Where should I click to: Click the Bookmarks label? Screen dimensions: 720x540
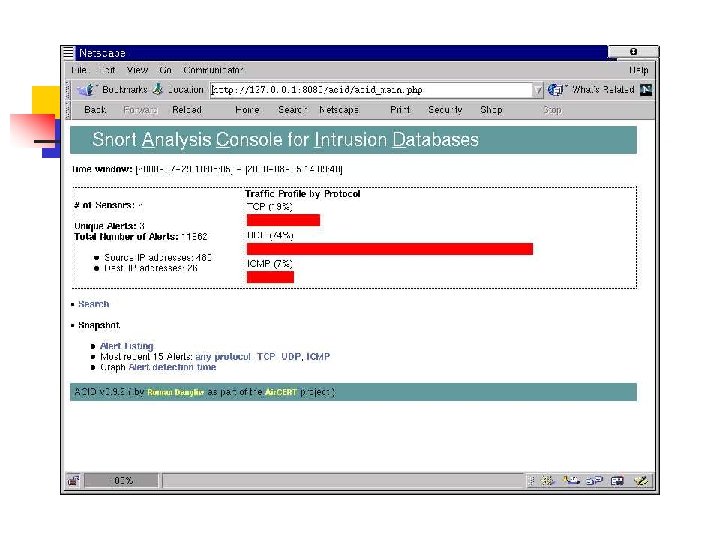[x=124, y=90]
